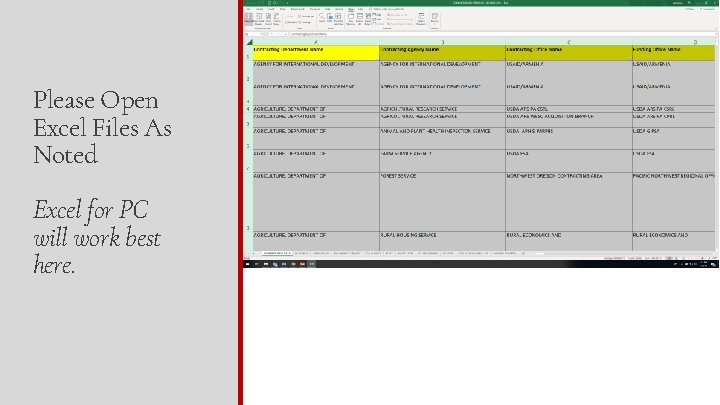
Task: Click Arrange All windows
Action: pyautogui.click(x=360, y=19)
